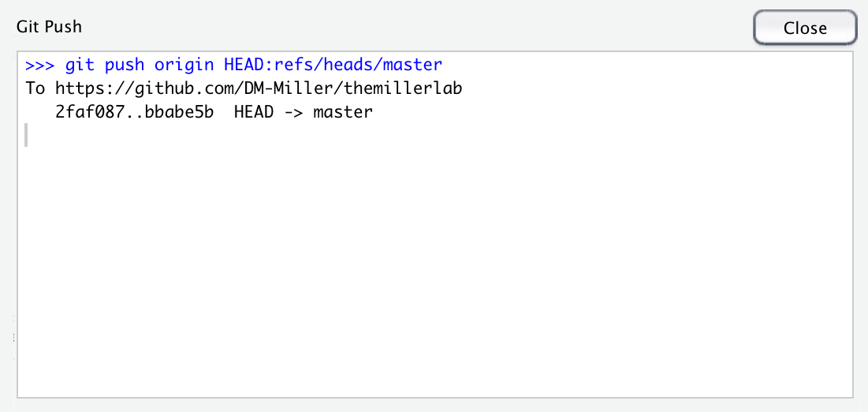Click "master" at the end of the result line
This screenshot has width=868, height=412.
[x=343, y=112]
